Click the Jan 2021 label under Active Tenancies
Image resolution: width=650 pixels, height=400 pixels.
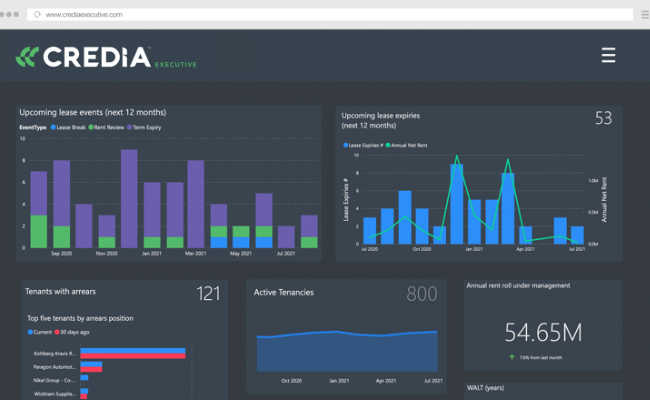339,381
